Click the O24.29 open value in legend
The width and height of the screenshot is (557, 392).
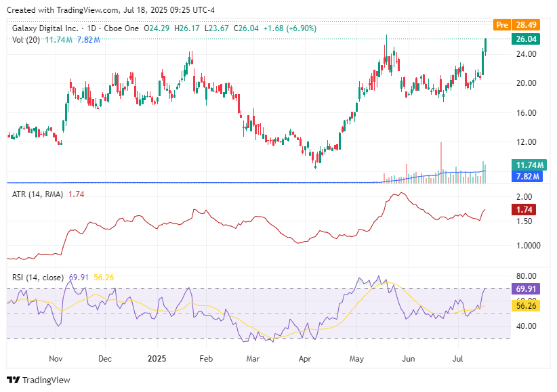(157, 28)
